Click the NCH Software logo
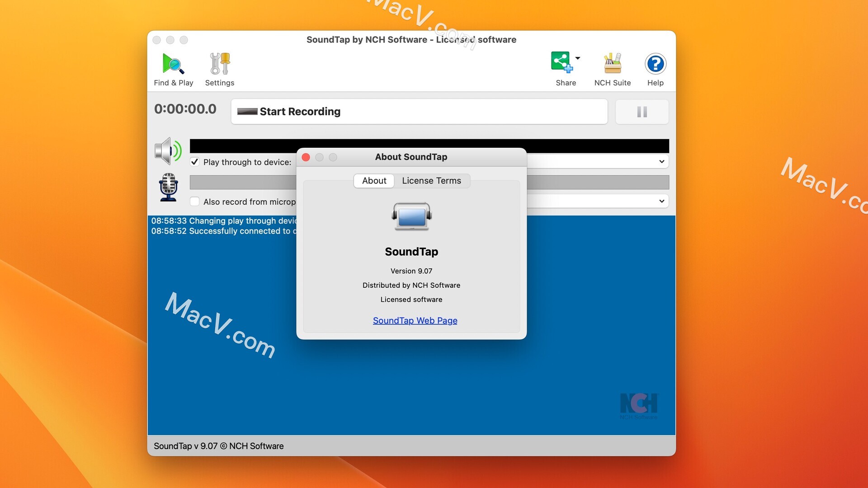The width and height of the screenshot is (868, 488). (639, 406)
